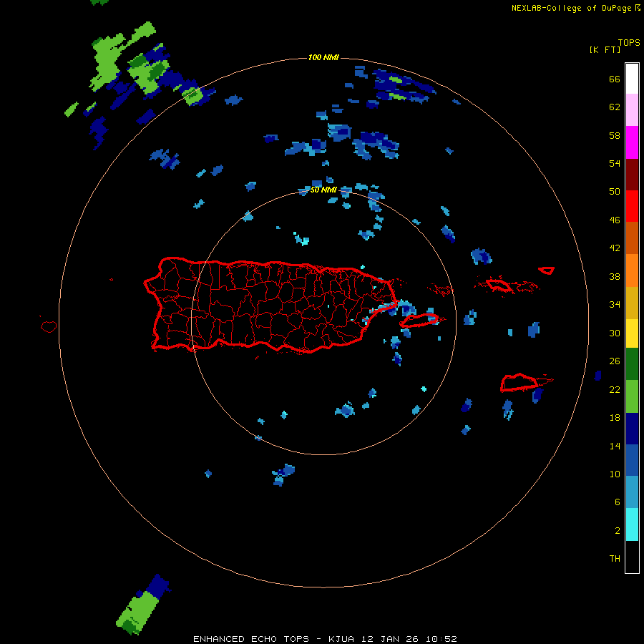The height and width of the screenshot is (644, 644).
Task: Click the Mona Island outline west of Puerto Rico
Action: click(49, 326)
